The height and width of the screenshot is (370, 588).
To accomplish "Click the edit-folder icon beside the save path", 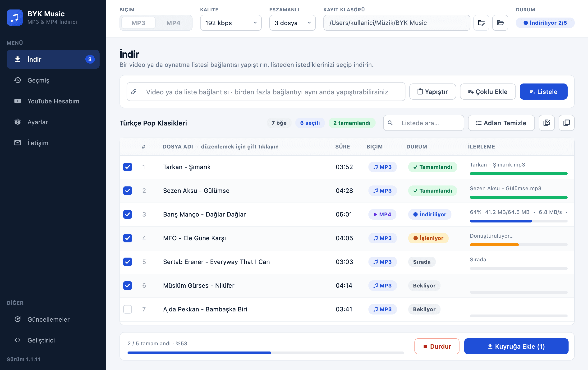I will pos(481,23).
